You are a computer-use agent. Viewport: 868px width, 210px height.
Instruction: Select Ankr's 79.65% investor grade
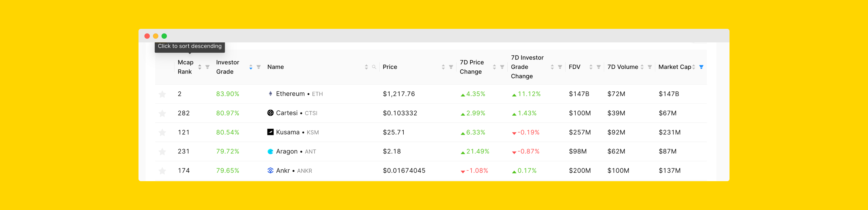(x=227, y=171)
